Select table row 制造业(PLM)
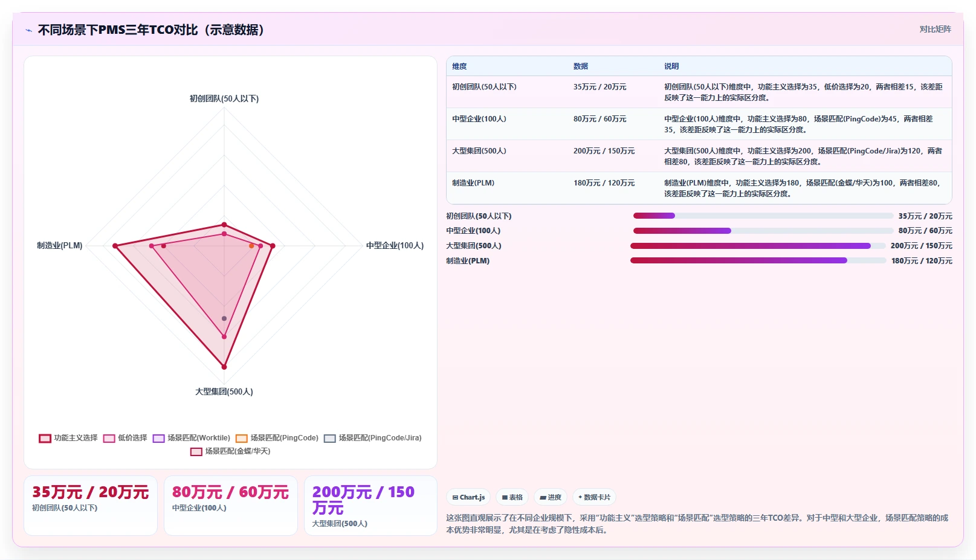 [x=699, y=188]
